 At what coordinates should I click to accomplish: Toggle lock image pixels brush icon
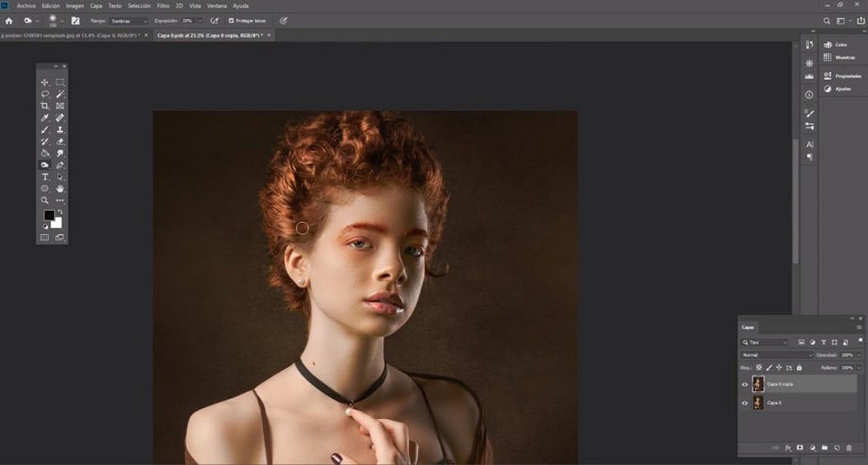(x=769, y=368)
